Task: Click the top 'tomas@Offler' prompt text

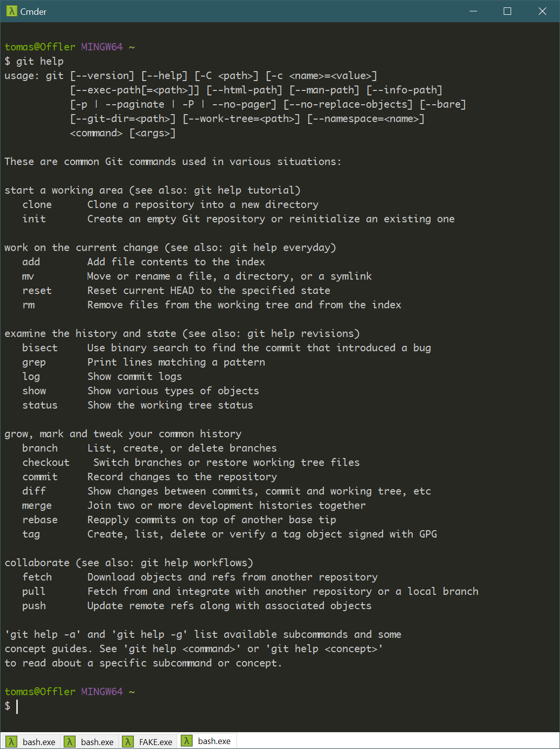Action: 40,47
